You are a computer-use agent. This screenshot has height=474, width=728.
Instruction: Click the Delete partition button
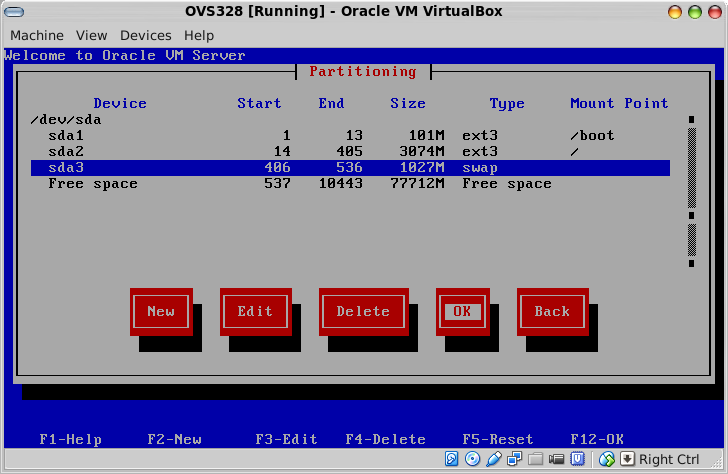(x=364, y=312)
